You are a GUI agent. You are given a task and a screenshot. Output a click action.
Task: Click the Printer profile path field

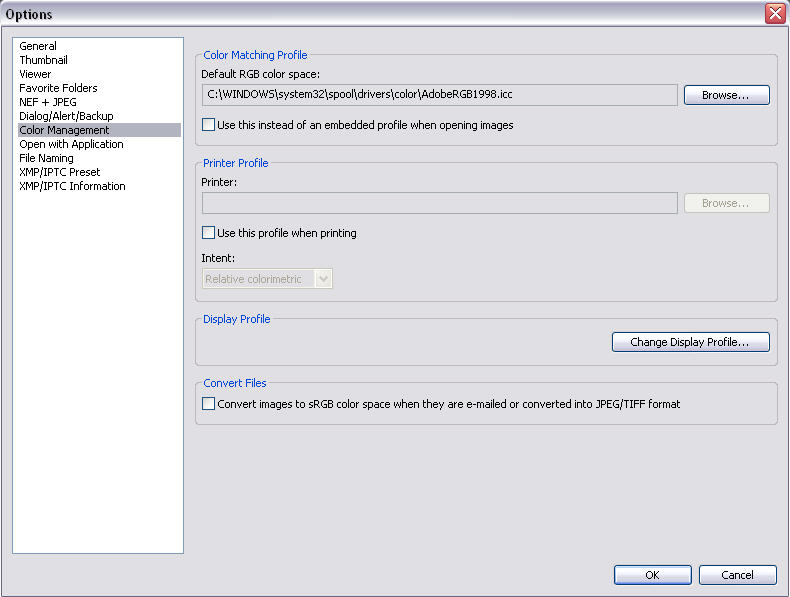pyautogui.click(x=439, y=203)
